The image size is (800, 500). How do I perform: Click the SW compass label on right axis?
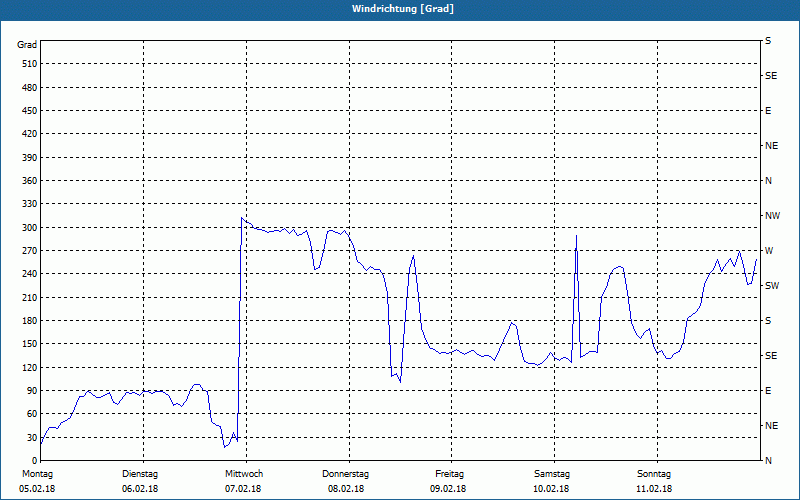(x=772, y=286)
